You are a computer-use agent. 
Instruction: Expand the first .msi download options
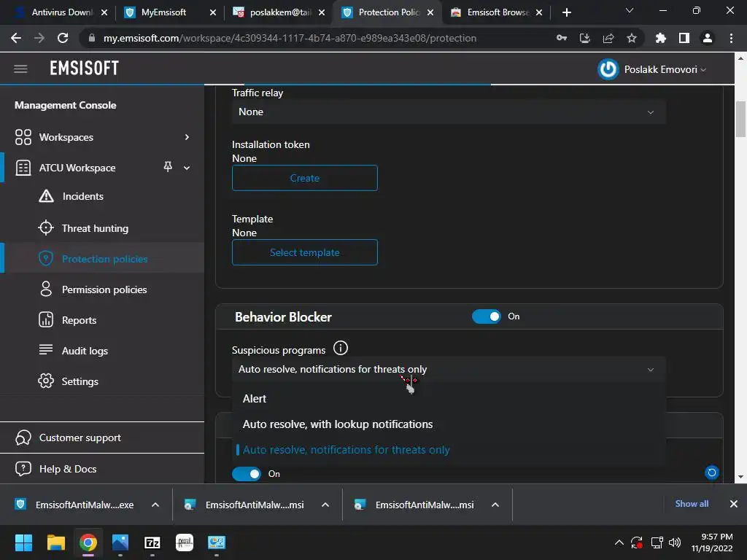click(325, 505)
